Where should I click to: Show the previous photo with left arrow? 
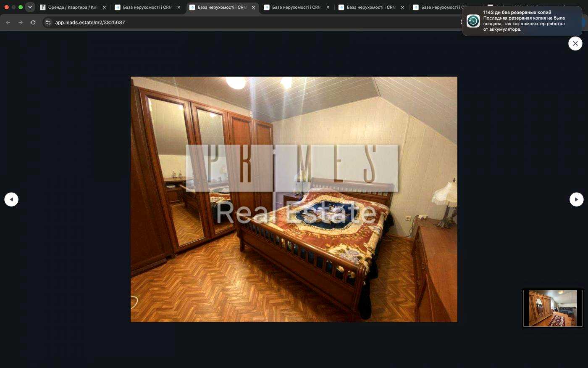11,199
